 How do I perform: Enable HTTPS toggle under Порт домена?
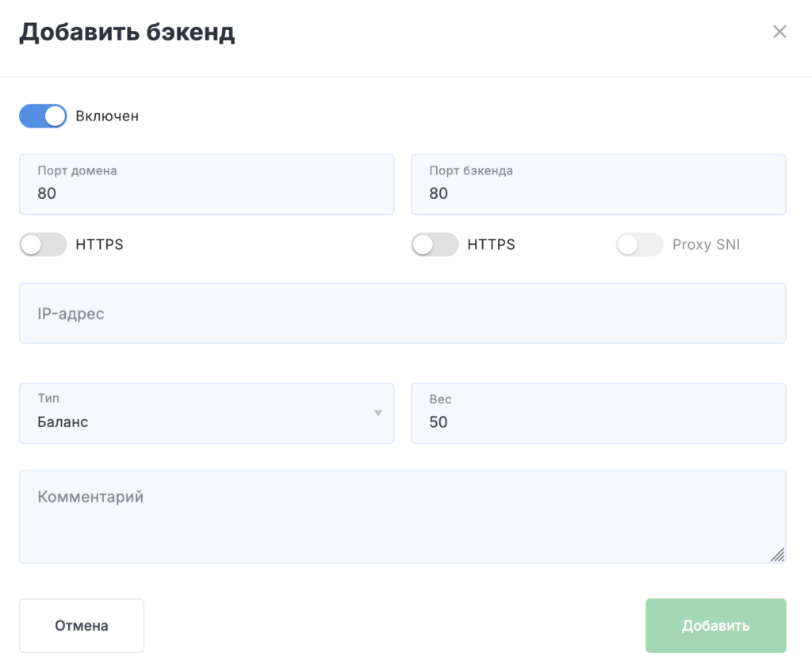(43, 245)
